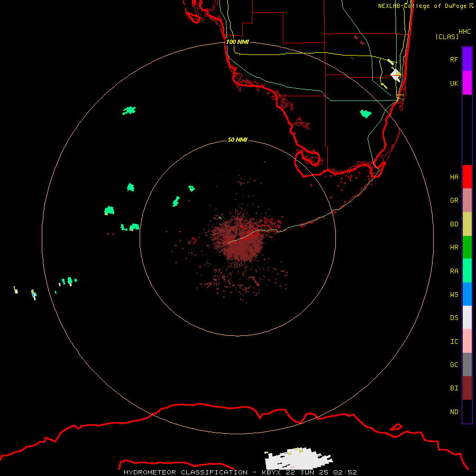The image size is (476, 476).
Task: Click the RF legend label
Action: 454,59
